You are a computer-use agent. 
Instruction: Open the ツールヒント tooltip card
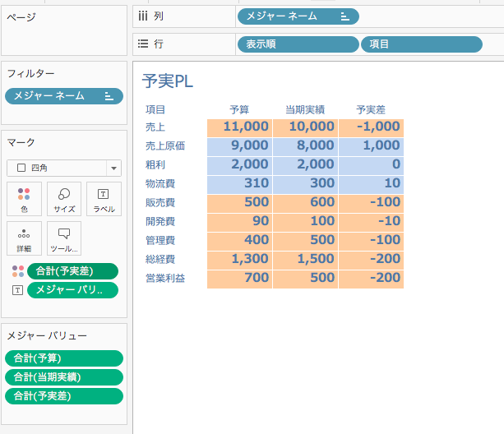(64, 238)
